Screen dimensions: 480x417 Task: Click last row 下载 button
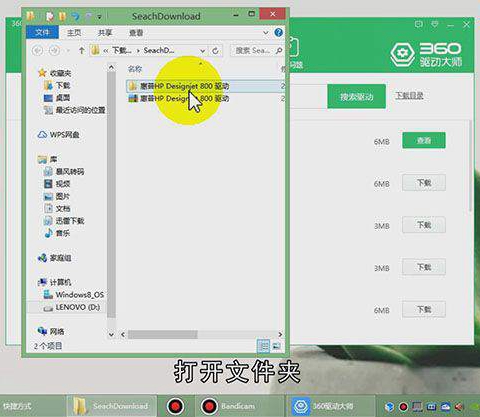[424, 309]
